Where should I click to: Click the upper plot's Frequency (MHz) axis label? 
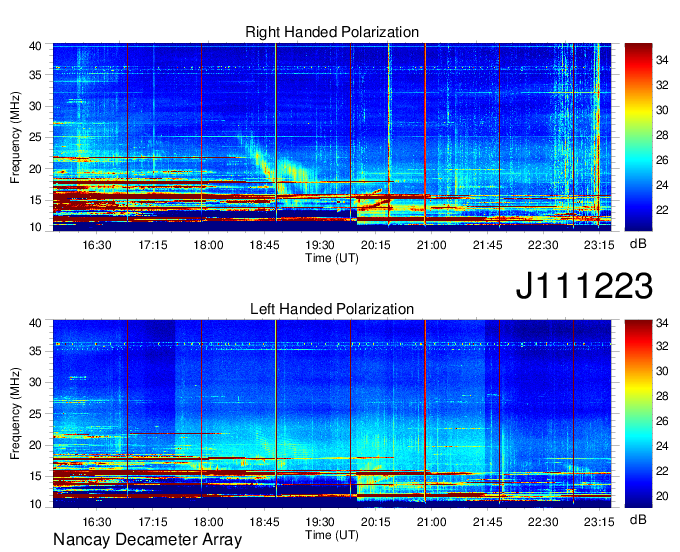(x=15, y=137)
